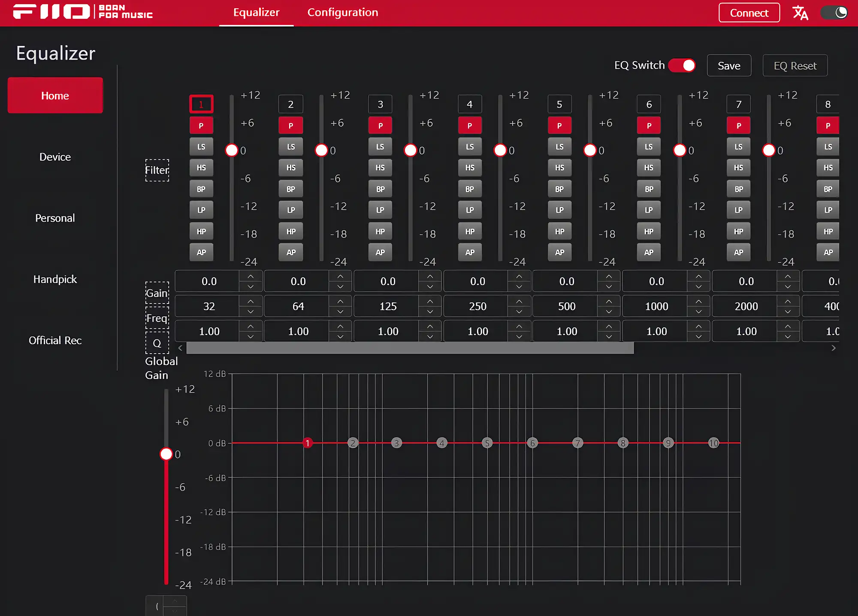Viewport: 858px width, 616px height.
Task: Select the red graph node 1
Action: click(307, 443)
